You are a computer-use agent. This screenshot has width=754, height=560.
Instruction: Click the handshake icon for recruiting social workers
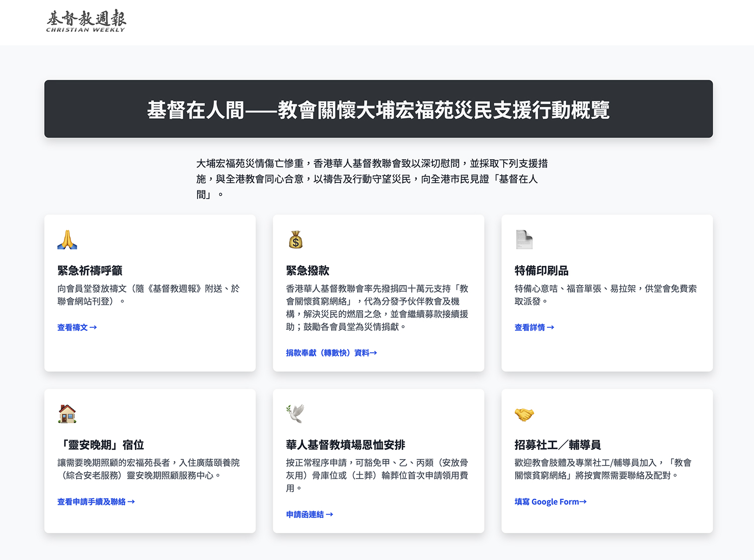(x=524, y=414)
